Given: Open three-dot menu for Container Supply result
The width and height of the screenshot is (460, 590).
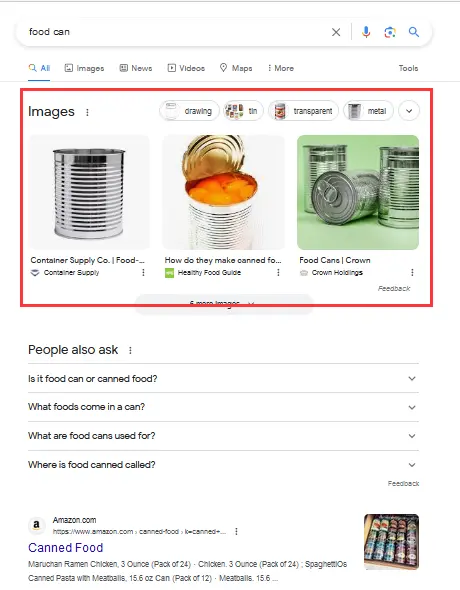Looking at the screenshot, I should (143, 272).
